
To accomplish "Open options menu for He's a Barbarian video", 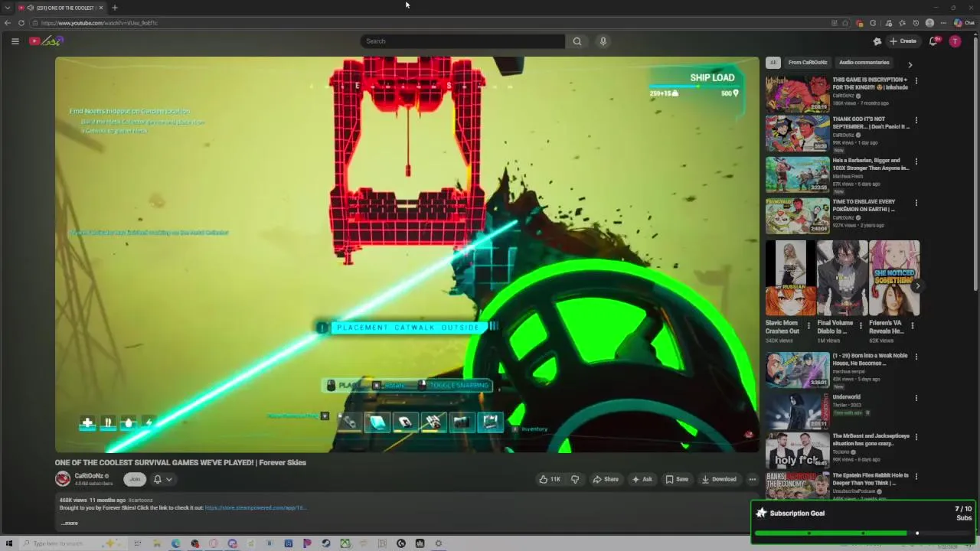I will 916,161.
